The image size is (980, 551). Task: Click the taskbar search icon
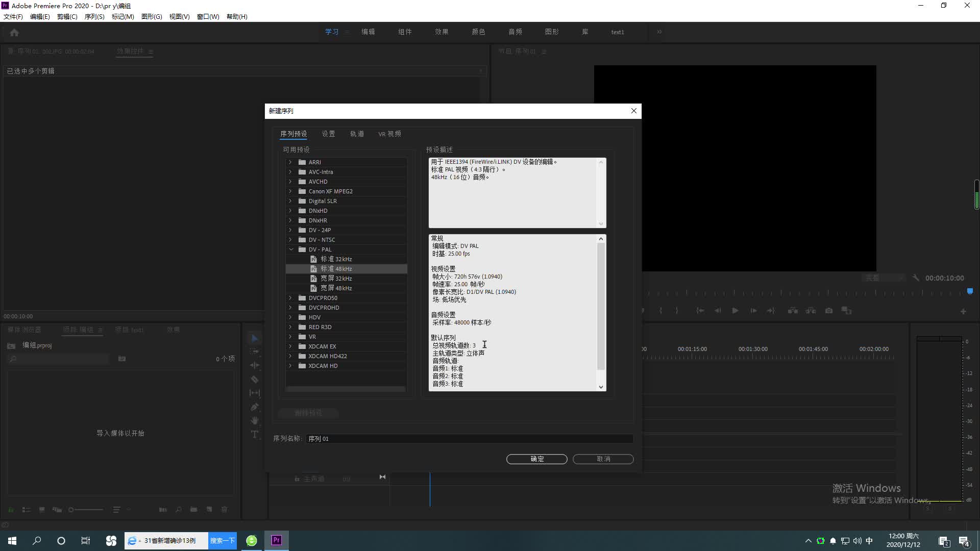click(37, 541)
